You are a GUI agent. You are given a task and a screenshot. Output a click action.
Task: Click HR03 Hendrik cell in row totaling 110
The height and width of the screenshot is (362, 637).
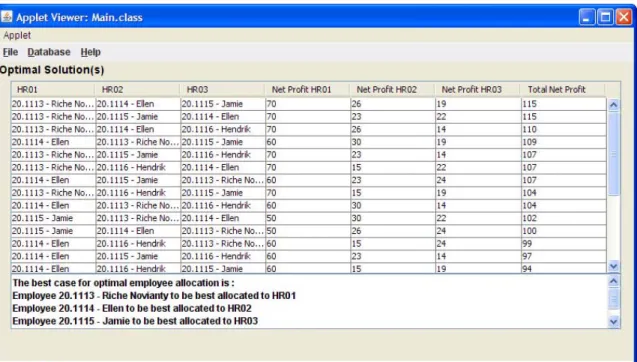pyautogui.click(x=223, y=129)
